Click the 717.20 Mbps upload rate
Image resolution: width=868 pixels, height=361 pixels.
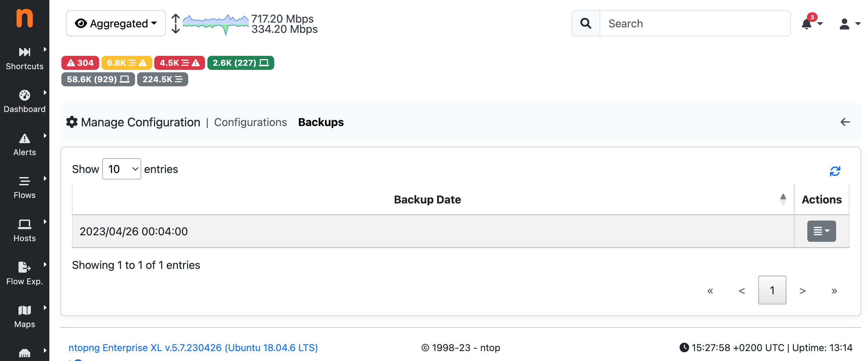coord(282,18)
